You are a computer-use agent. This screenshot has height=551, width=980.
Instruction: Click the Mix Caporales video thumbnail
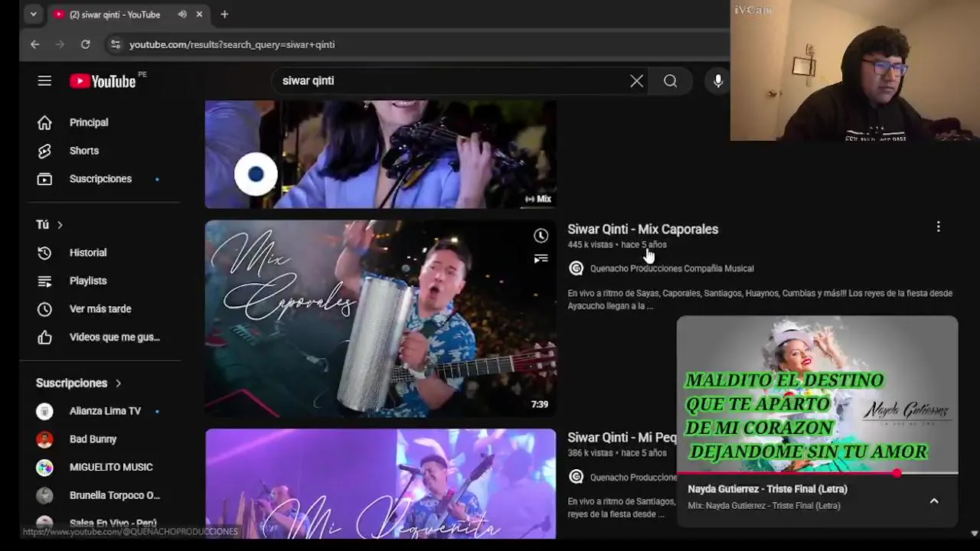tap(381, 318)
